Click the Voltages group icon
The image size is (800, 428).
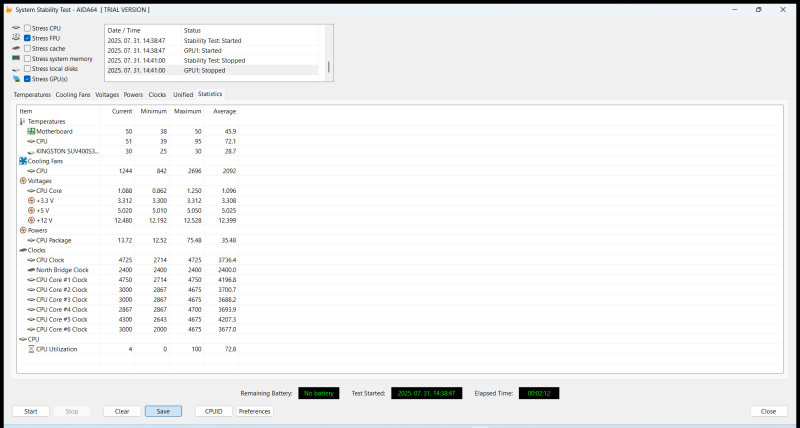22,181
